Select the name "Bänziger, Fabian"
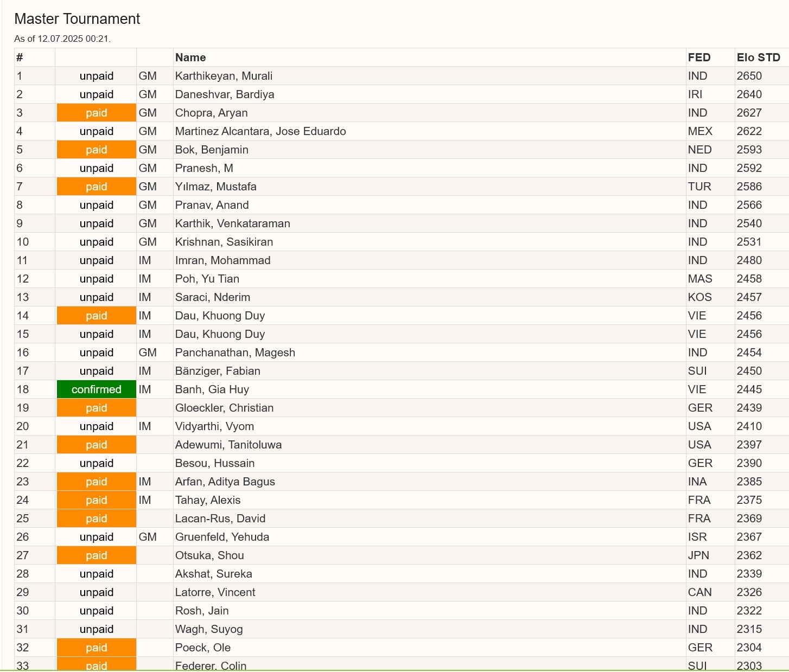789x672 pixels. coord(218,371)
